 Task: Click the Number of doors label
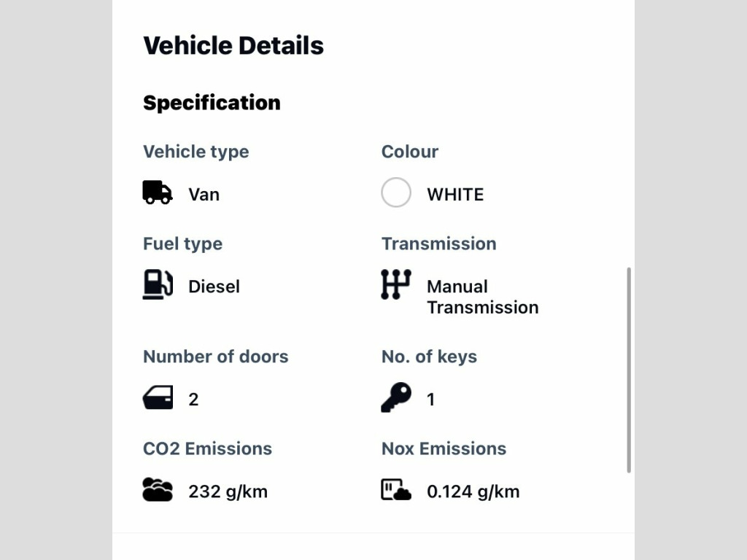point(215,356)
